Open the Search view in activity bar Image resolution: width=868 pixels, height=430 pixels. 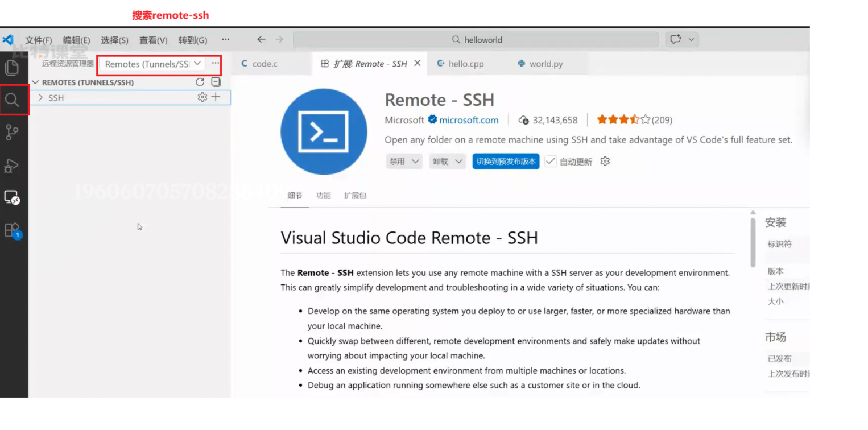click(12, 100)
